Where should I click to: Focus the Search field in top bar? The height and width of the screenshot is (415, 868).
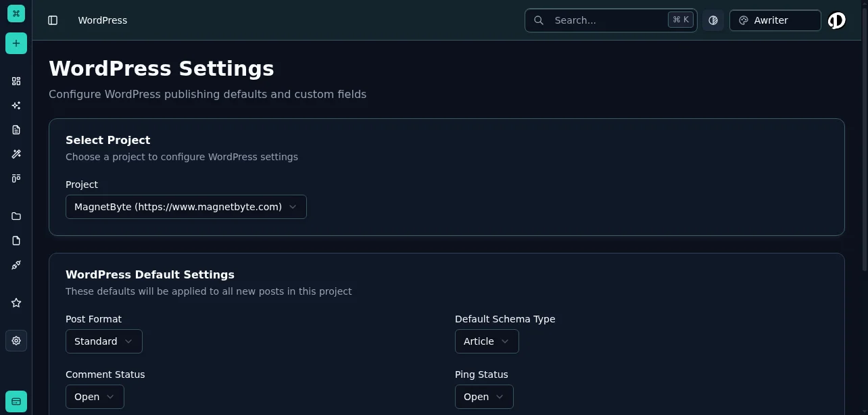coord(611,20)
